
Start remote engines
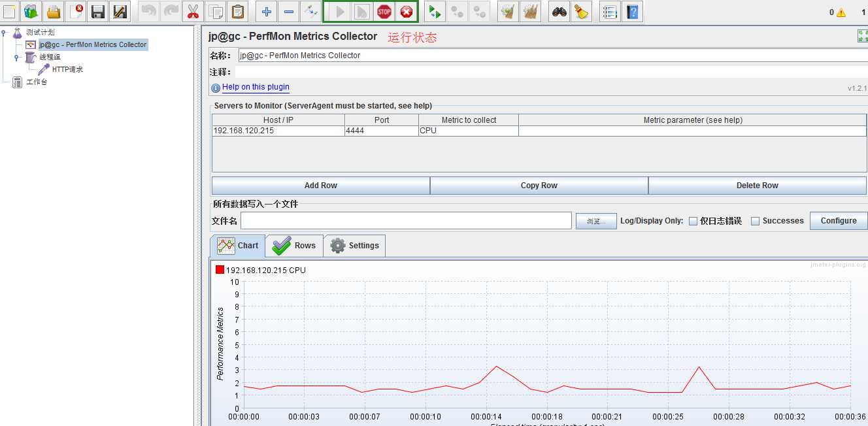[x=435, y=11]
